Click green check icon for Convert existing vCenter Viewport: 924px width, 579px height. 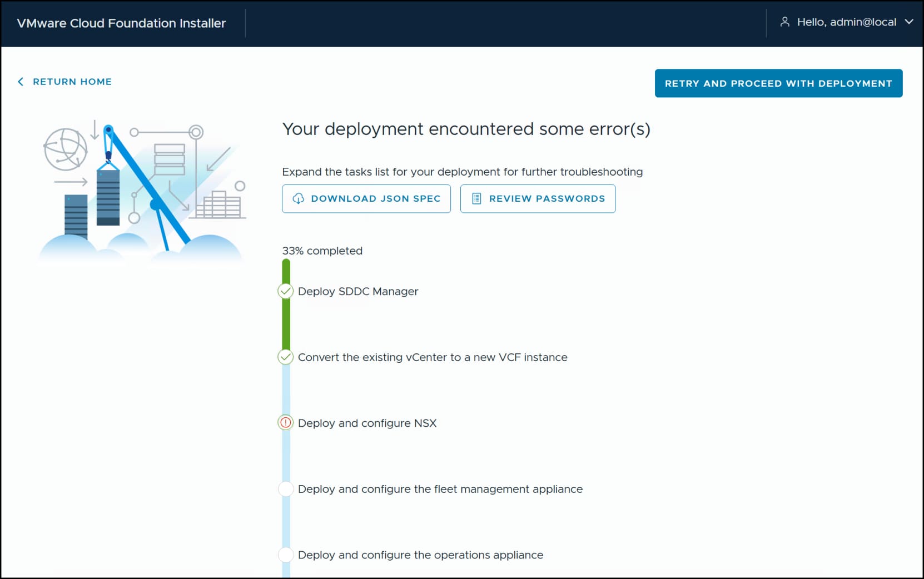coord(286,357)
